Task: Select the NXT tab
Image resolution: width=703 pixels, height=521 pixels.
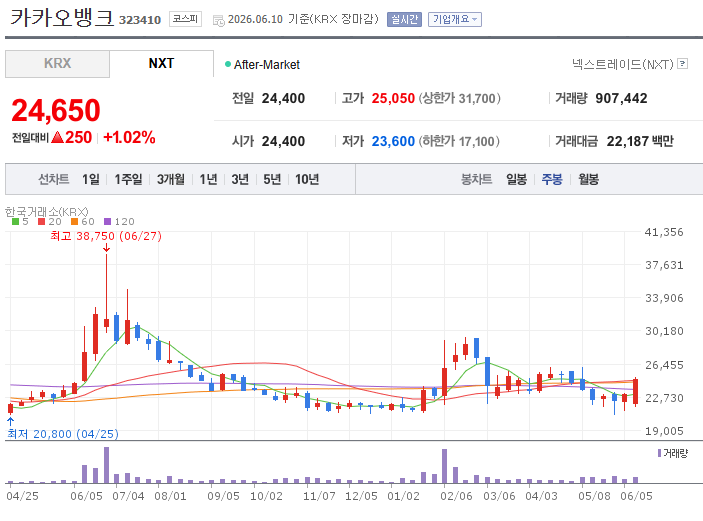Action: click(161, 64)
